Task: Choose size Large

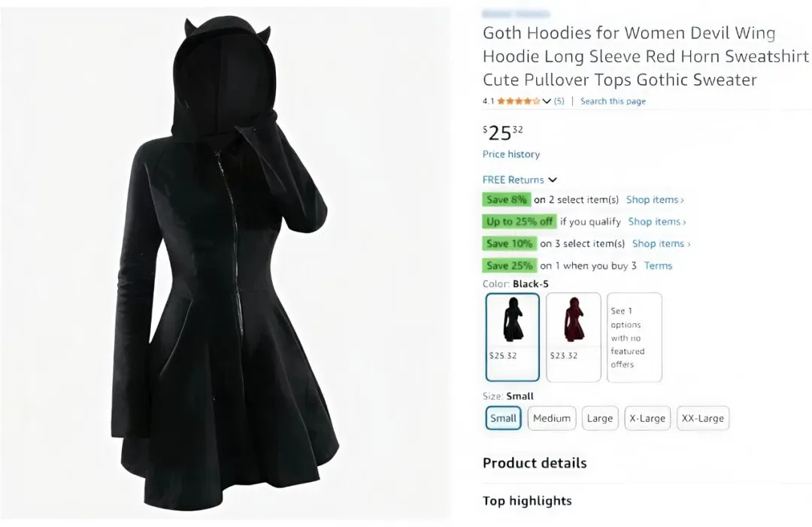Action: [600, 418]
